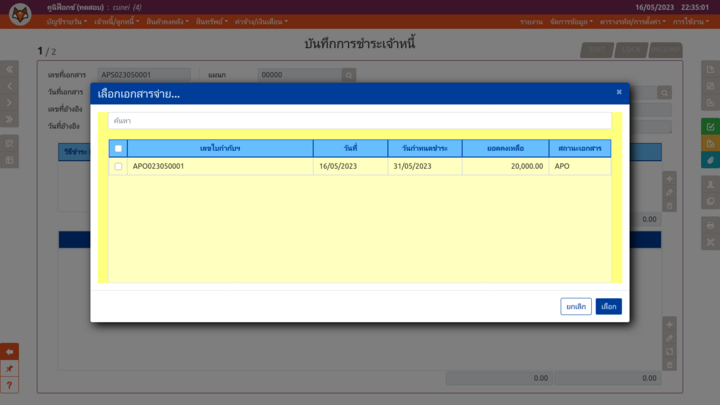Screen dimensions: 720x405
Task: Sort by วันกำหนดชำระ column header
Action: (425, 148)
